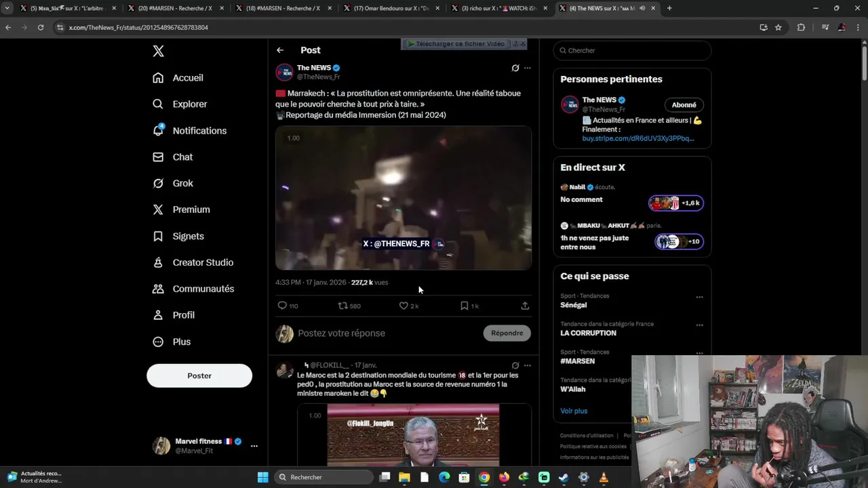Open the buy.stripe.com link
The height and width of the screenshot is (488, 868).
638,138
